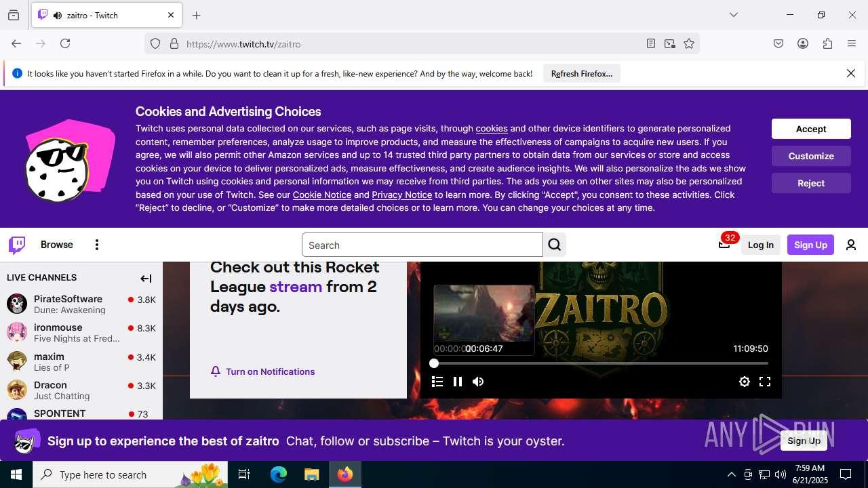The height and width of the screenshot is (488, 868).
Task: Click Refresh Firefox button
Action: point(582,73)
